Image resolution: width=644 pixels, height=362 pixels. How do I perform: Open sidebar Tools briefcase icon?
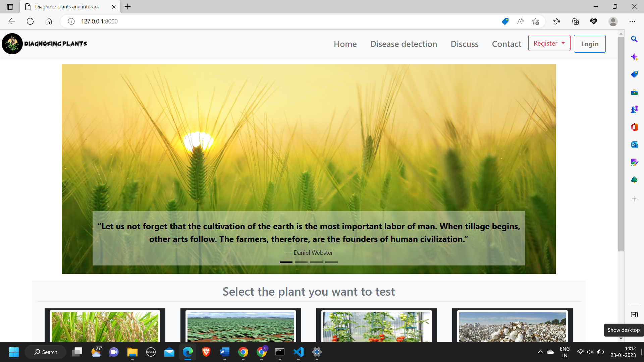(634, 92)
